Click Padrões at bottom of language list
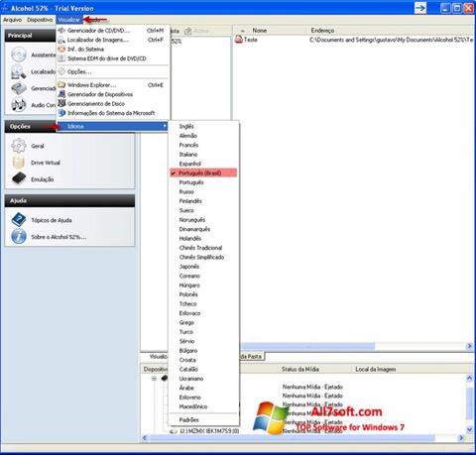Screen dimensions: 476x455 (x=203, y=419)
